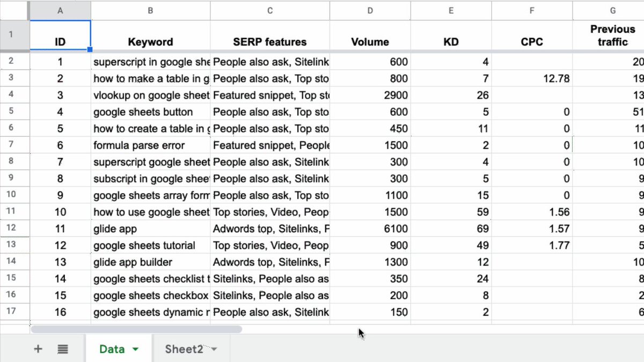Add a new sheet with plus icon
Image resolution: width=644 pixels, height=362 pixels.
coord(38,349)
